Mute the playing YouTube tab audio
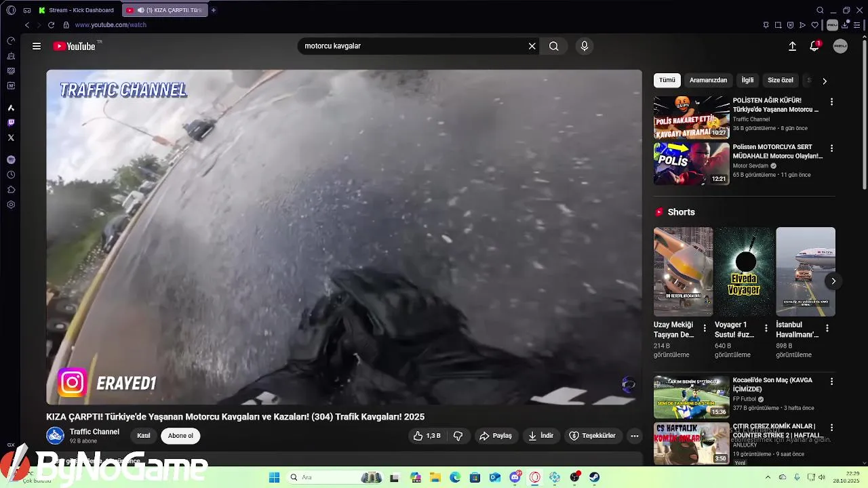Screen dimensions: 868x488 click(140, 10)
